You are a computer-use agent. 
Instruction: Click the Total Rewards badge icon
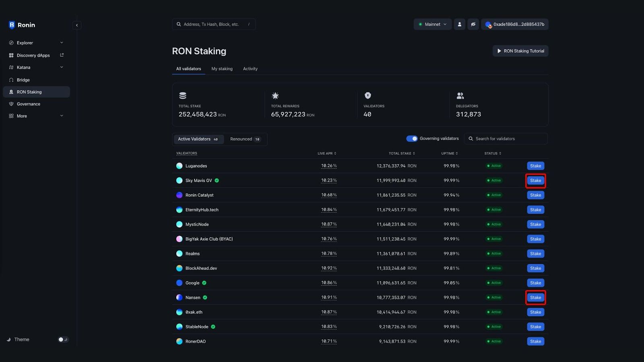275,95
